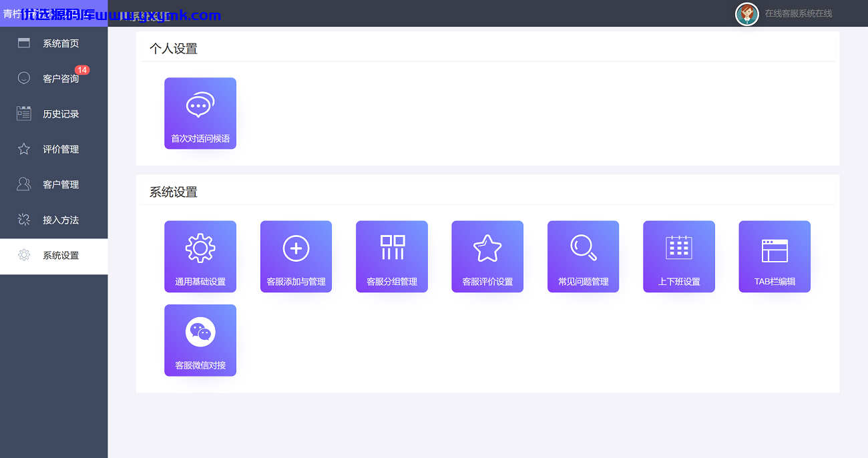Screen dimensions: 868x458
Task: Open 评价管理 in the sidebar
Action: click(53, 150)
